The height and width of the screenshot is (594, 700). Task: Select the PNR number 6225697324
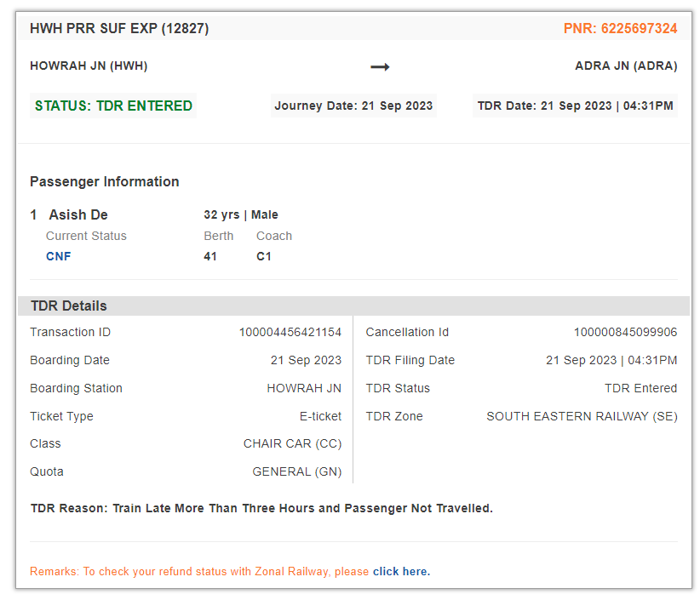click(x=639, y=29)
